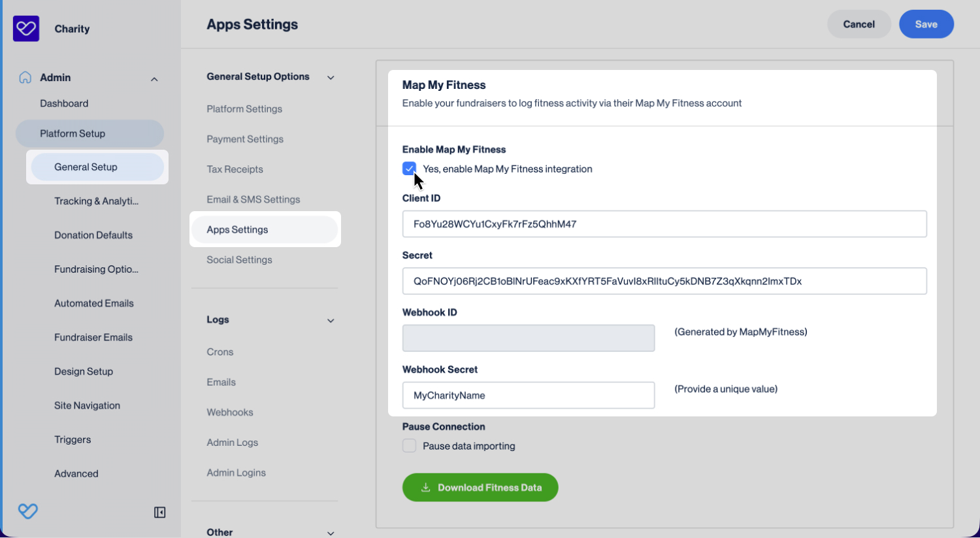Click into the Client ID field
The width and height of the screenshot is (980, 538).
coord(664,224)
